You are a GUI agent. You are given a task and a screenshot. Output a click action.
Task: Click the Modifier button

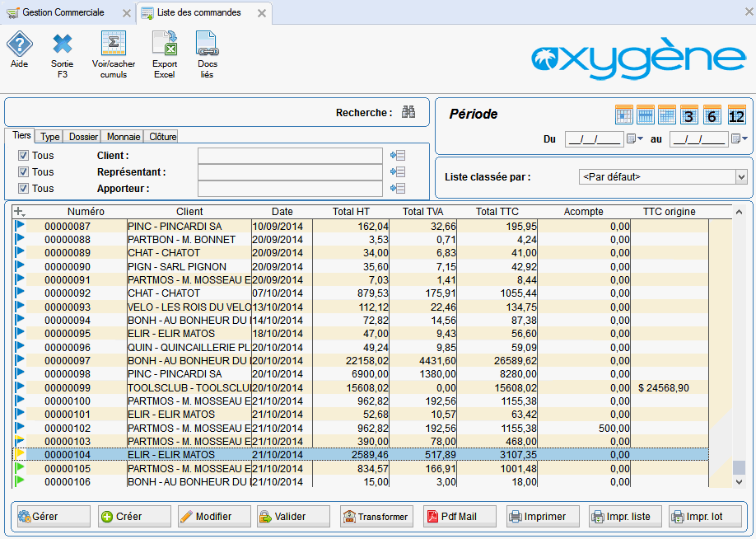point(214,516)
